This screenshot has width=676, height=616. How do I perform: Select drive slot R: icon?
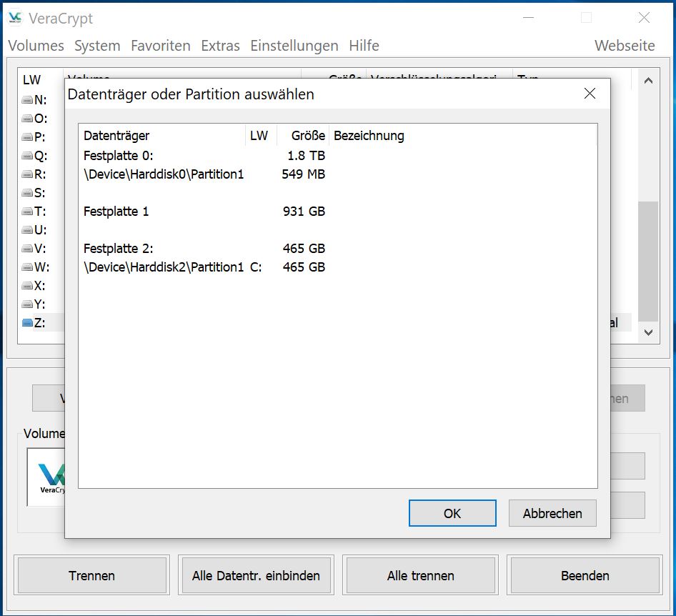[x=27, y=174]
